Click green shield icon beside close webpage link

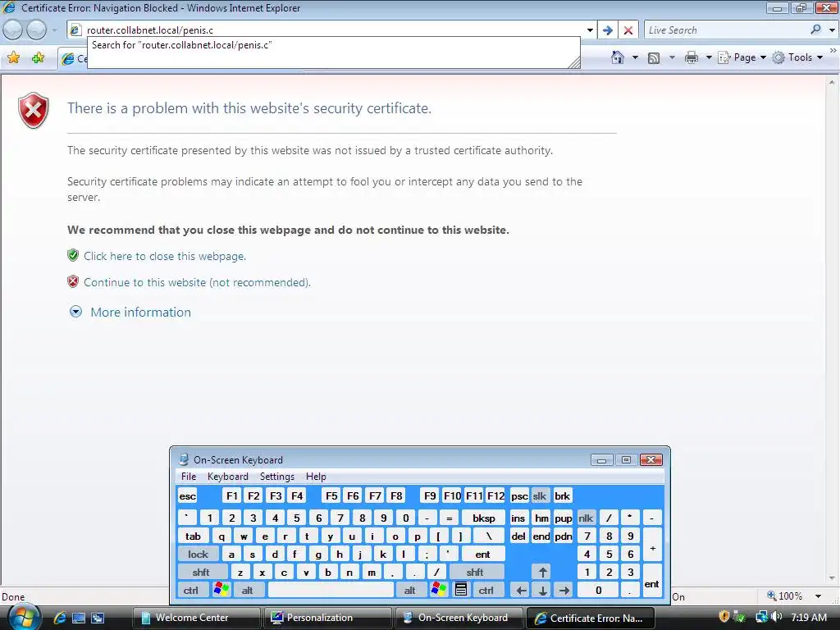point(73,256)
